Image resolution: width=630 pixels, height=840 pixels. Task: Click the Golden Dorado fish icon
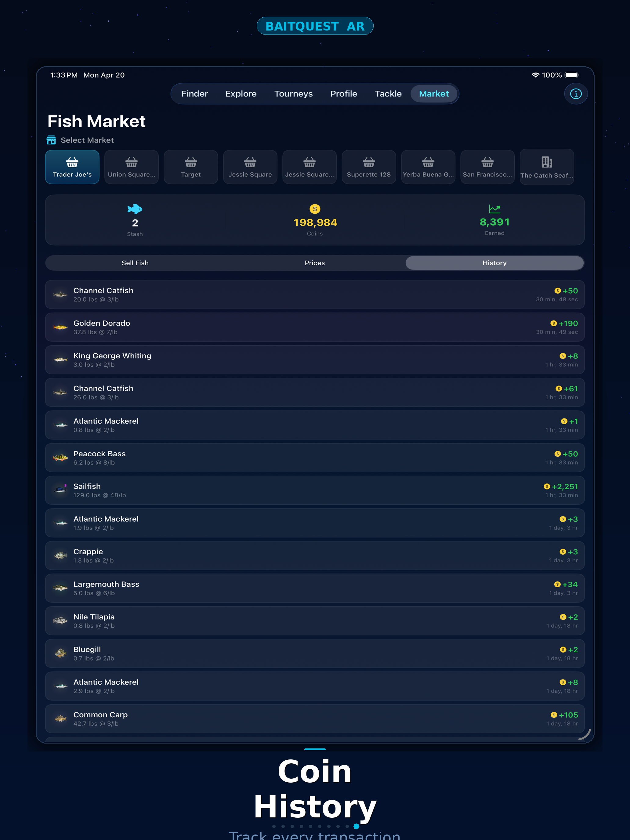click(x=60, y=327)
